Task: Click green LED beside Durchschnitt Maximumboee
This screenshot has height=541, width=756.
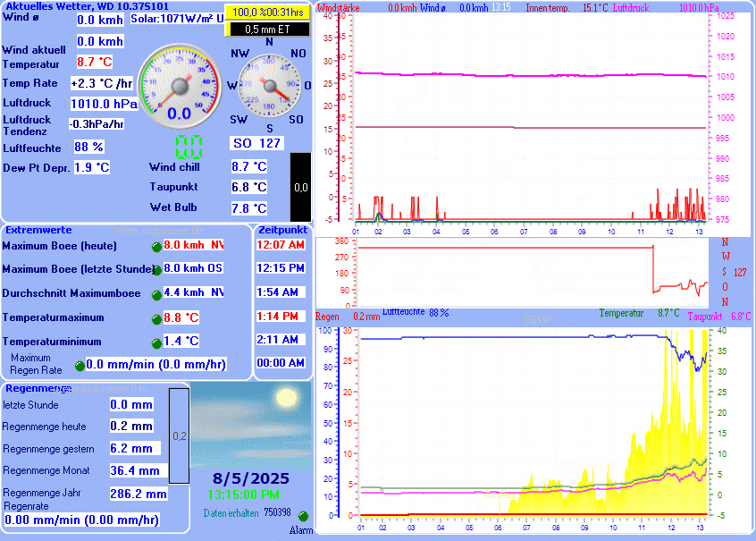Action: point(156,294)
